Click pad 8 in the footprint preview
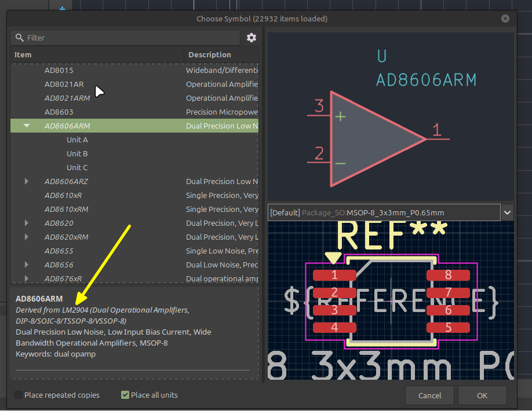Image resolution: width=532 pixels, height=411 pixels. 448,275
